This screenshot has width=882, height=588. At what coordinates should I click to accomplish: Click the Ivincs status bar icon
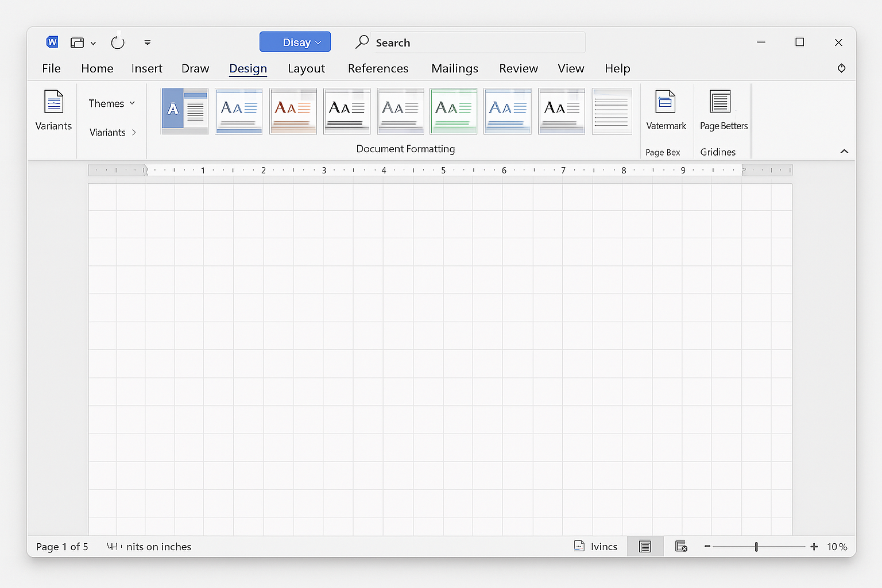tap(579, 546)
